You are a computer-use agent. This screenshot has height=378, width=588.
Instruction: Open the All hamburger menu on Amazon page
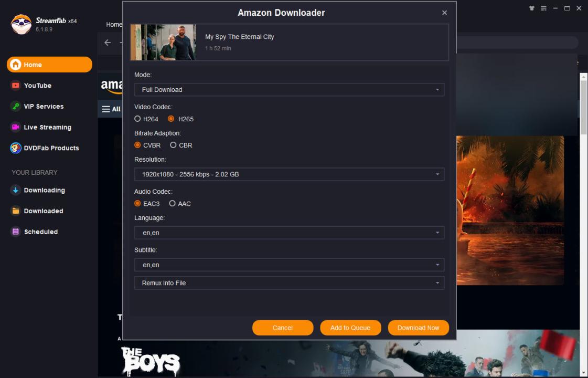point(111,109)
